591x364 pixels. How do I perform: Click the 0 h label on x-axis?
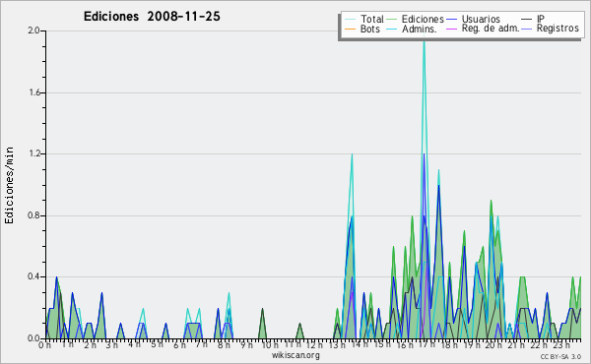(44, 344)
